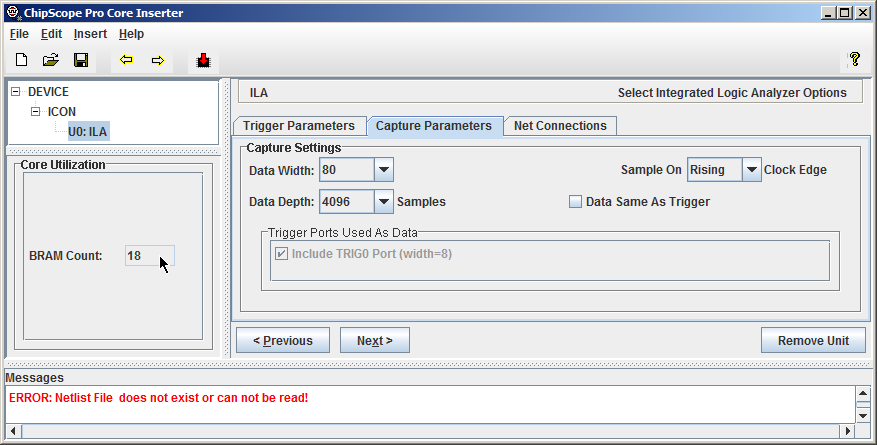
Task: Click the Select Integrated Logic Analyzer Options heading
Action: coord(732,93)
